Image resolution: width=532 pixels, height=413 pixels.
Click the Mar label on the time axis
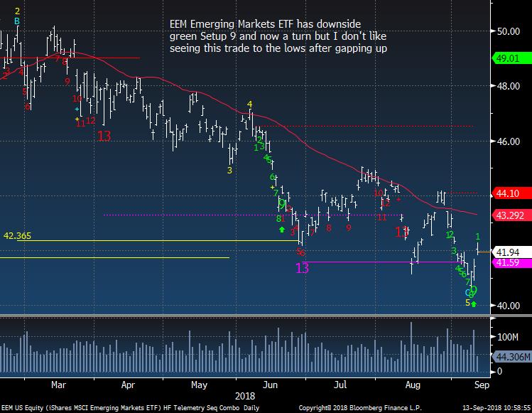pos(58,385)
